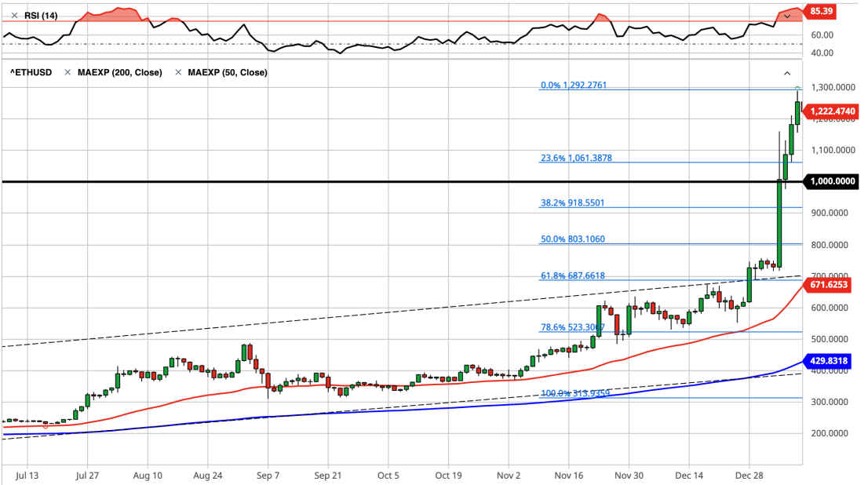Remove the RSI (14) indicator with its X icon

(x=14, y=16)
